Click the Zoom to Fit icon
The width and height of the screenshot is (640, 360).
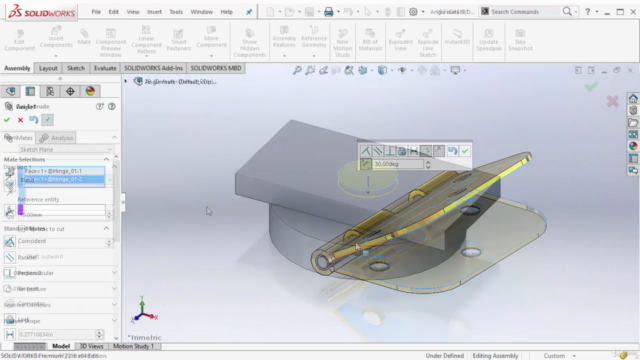[x=297, y=70]
